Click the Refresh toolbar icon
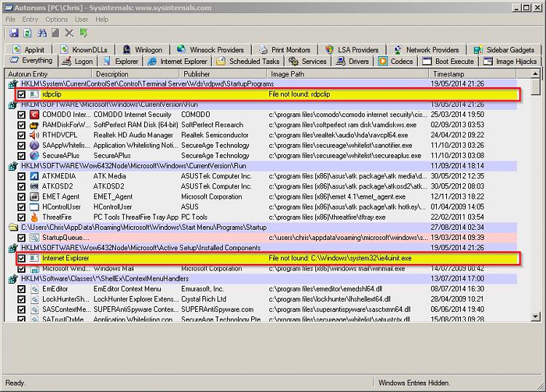The image size is (546, 392). 28,33
